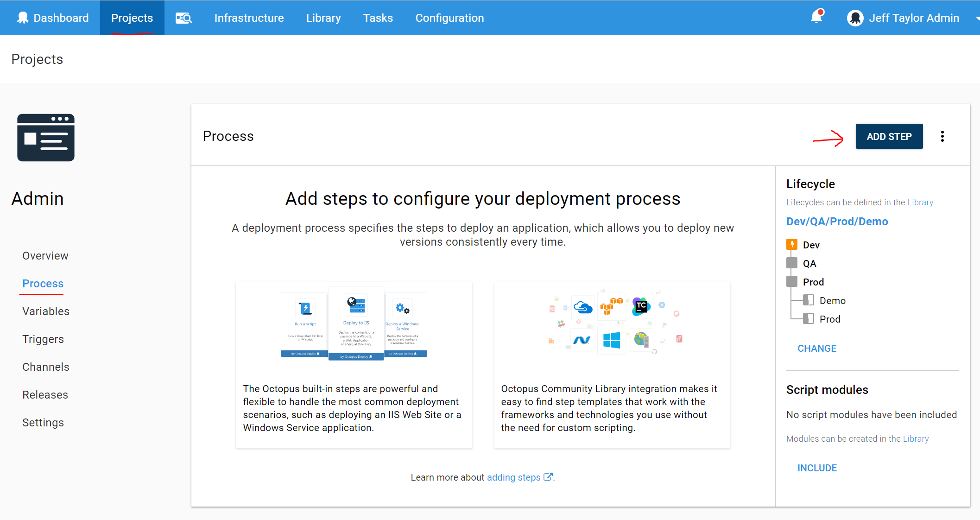This screenshot has height=520, width=980.
Task: Click the nested Prod environment box
Action: (809, 319)
